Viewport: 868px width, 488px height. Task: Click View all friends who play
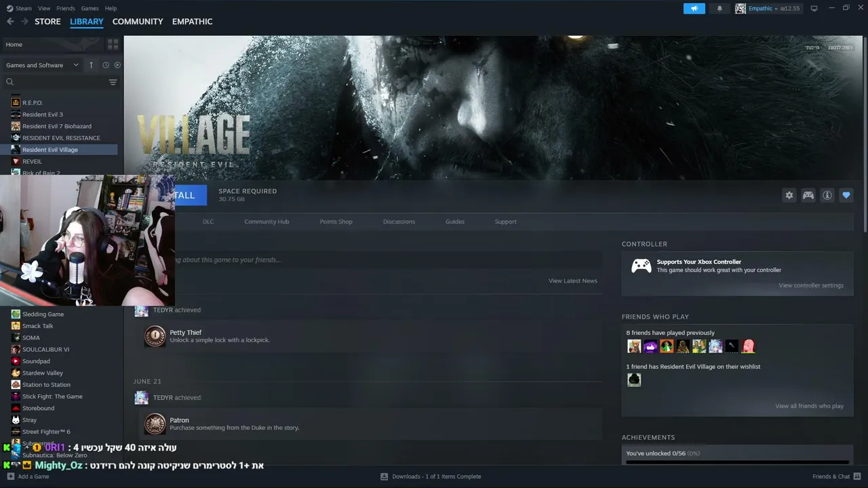[809, 406]
